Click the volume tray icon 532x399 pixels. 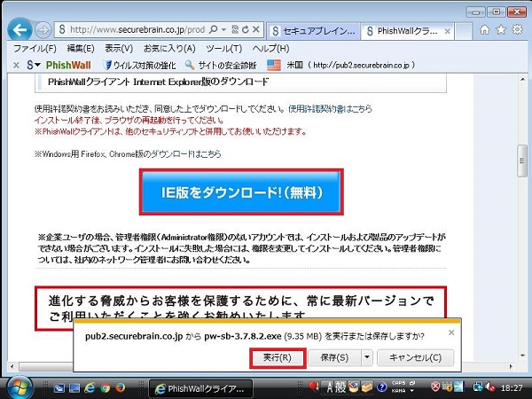490,387
